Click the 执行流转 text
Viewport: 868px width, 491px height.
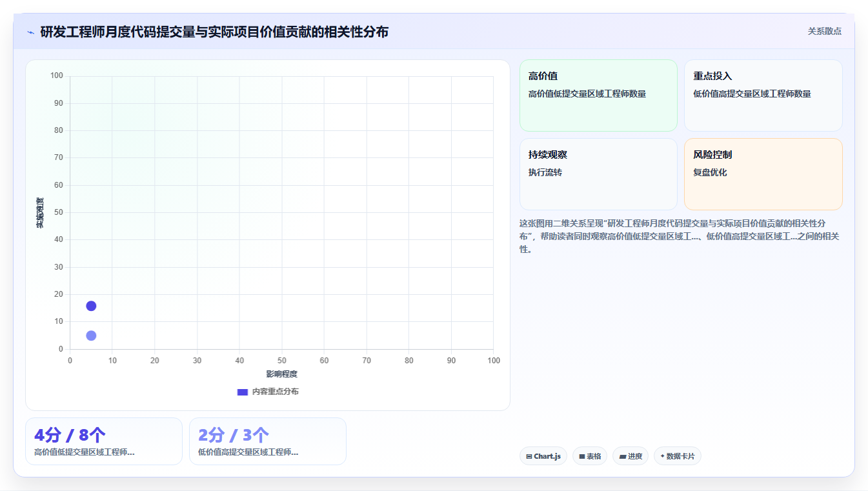(x=545, y=172)
